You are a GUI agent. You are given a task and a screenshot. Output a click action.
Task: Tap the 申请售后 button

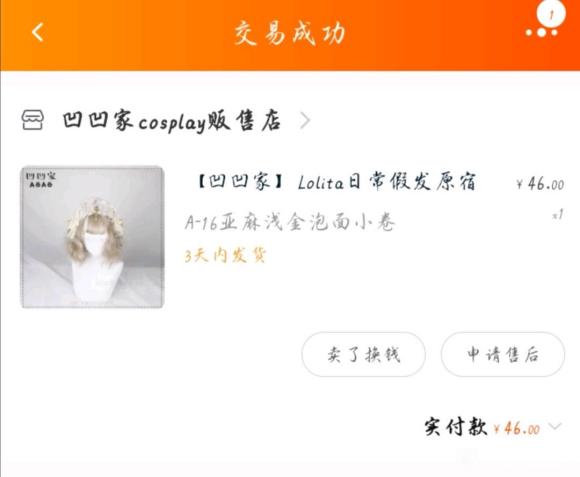click(x=503, y=354)
